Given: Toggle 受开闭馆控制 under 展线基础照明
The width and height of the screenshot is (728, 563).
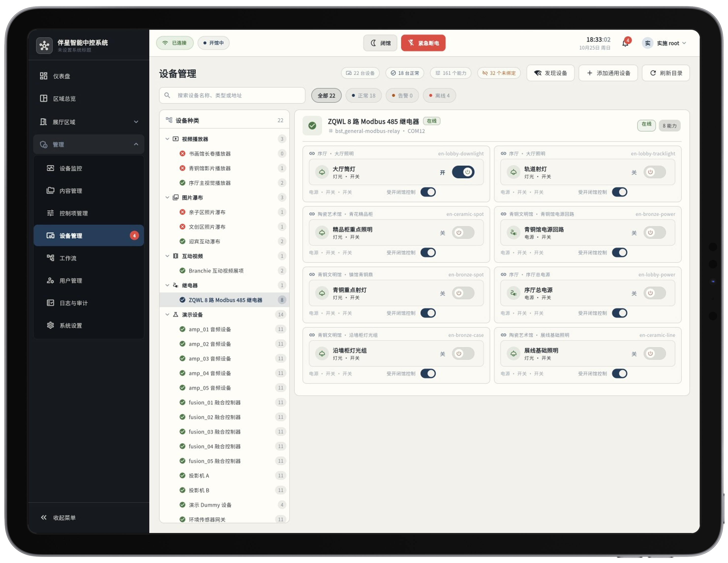Looking at the screenshot, I should pyautogui.click(x=619, y=373).
